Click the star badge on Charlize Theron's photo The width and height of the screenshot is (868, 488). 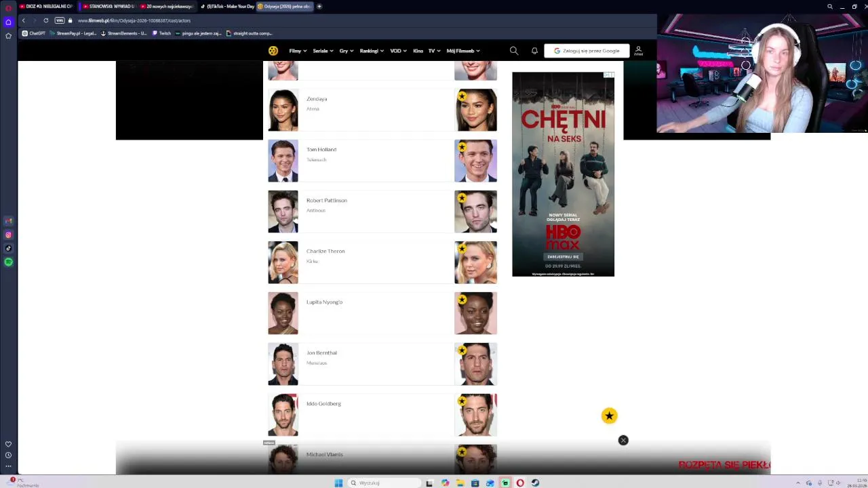click(462, 249)
